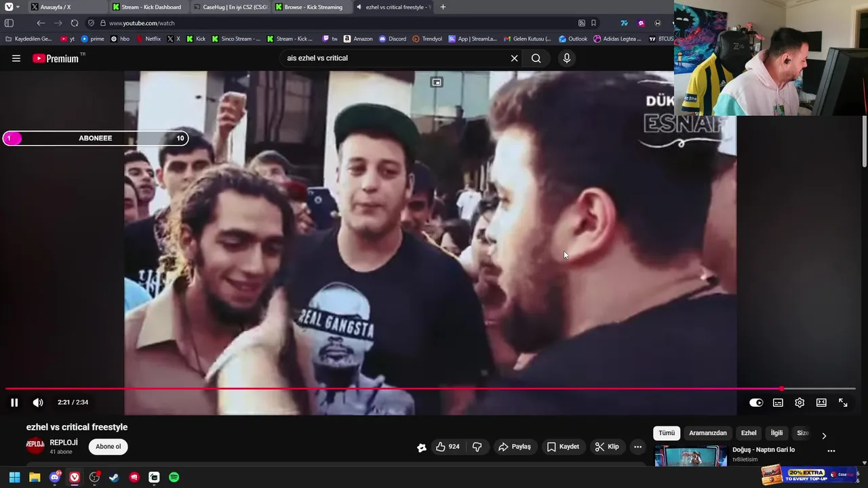Image resolution: width=868 pixels, height=488 pixels.
Task: Select the Tümü filter chip
Action: 667,433
